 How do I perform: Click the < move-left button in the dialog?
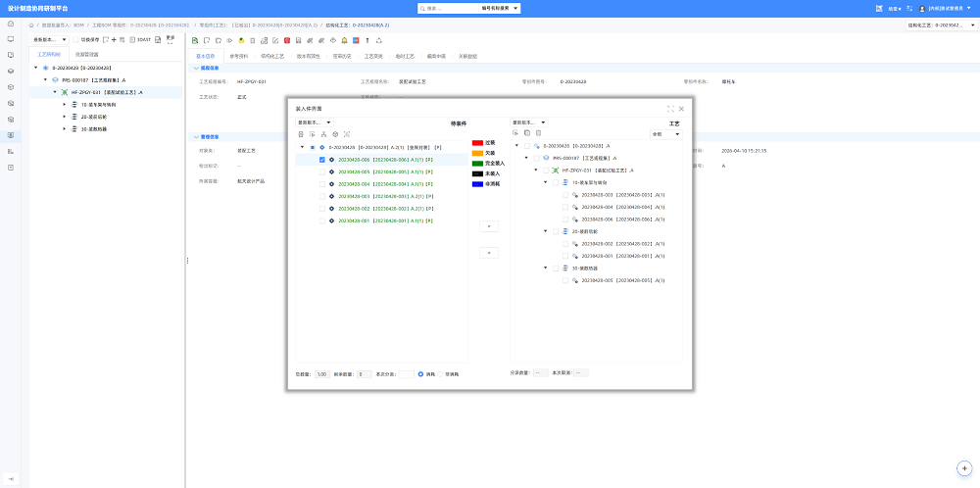point(489,253)
